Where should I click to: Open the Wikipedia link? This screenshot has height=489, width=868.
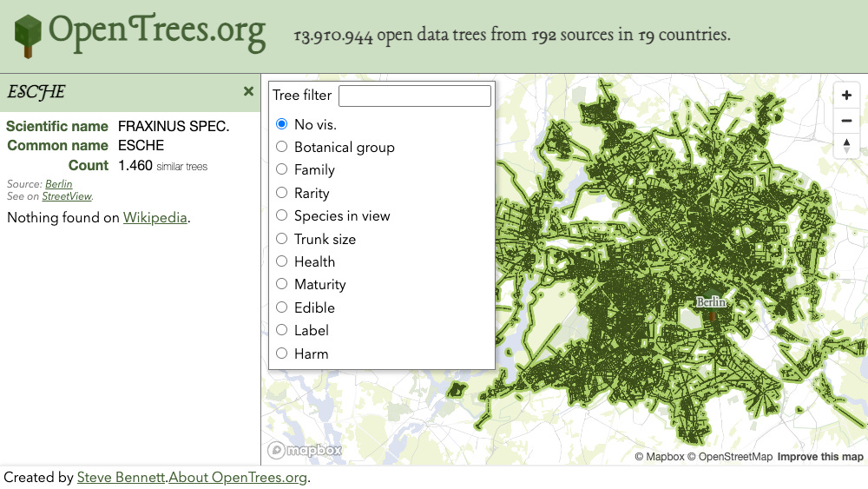(155, 218)
